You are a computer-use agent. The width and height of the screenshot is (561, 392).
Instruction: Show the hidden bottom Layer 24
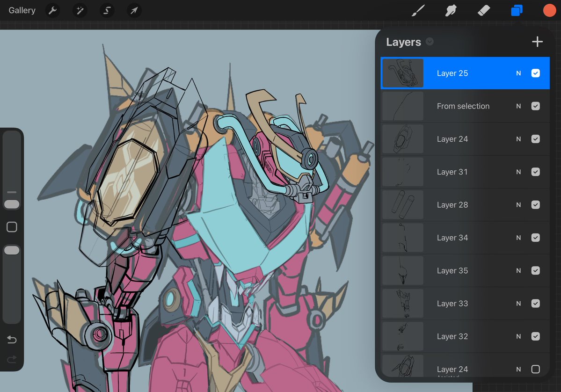coord(536,369)
